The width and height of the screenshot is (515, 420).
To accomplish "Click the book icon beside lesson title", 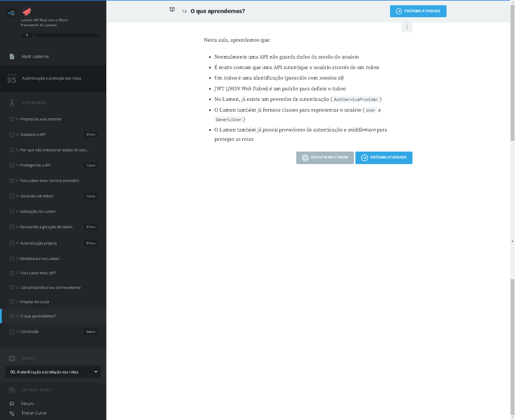I will (x=172, y=10).
